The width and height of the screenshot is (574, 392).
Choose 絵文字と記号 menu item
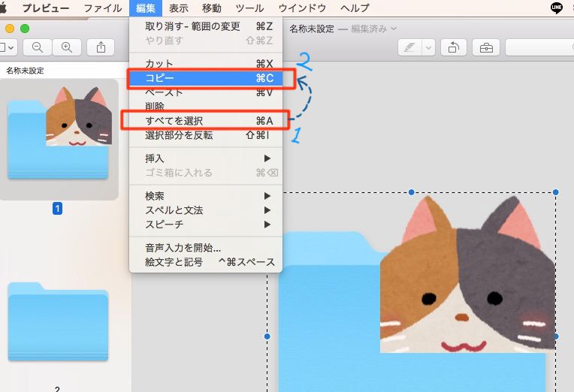tap(206, 262)
